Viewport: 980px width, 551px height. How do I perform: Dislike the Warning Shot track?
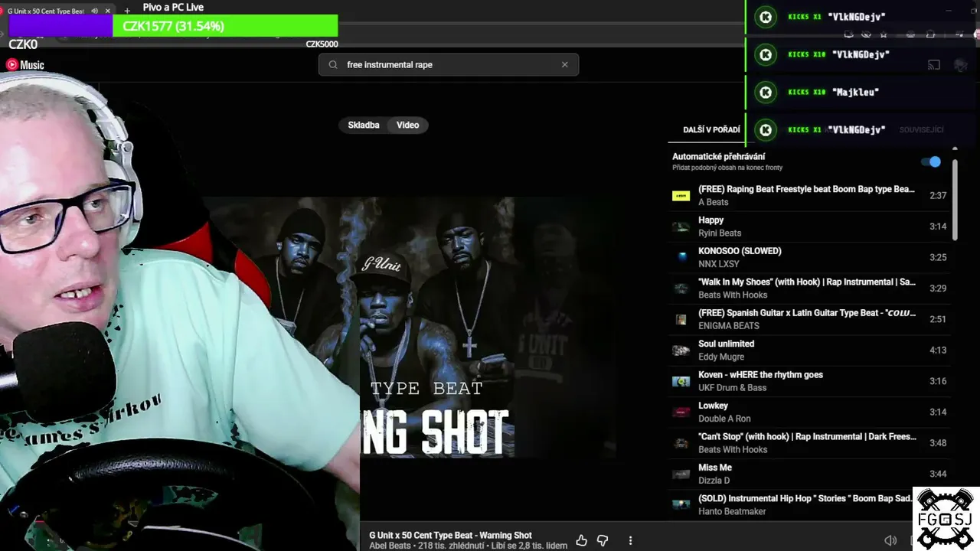click(x=603, y=540)
